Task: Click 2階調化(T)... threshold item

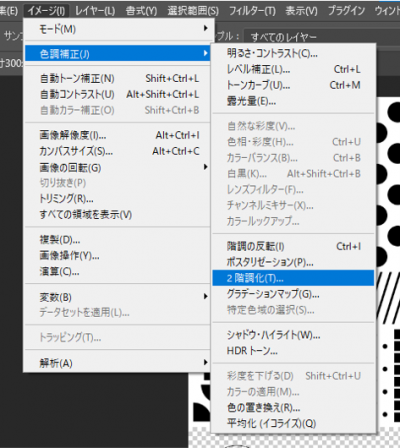Action: click(293, 278)
